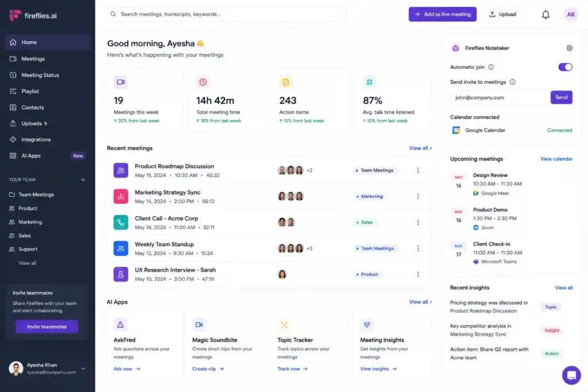Click View all in Recent insights
This screenshot has width=588, height=392.
564,288
